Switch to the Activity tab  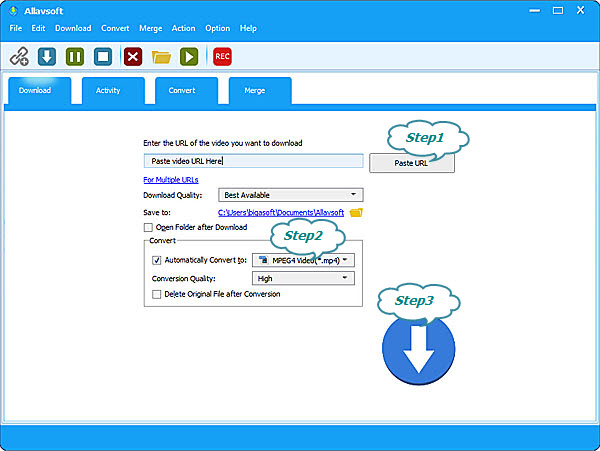(x=113, y=91)
